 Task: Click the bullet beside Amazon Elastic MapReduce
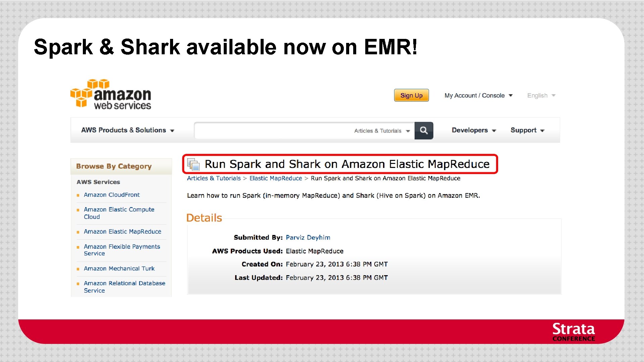click(78, 232)
